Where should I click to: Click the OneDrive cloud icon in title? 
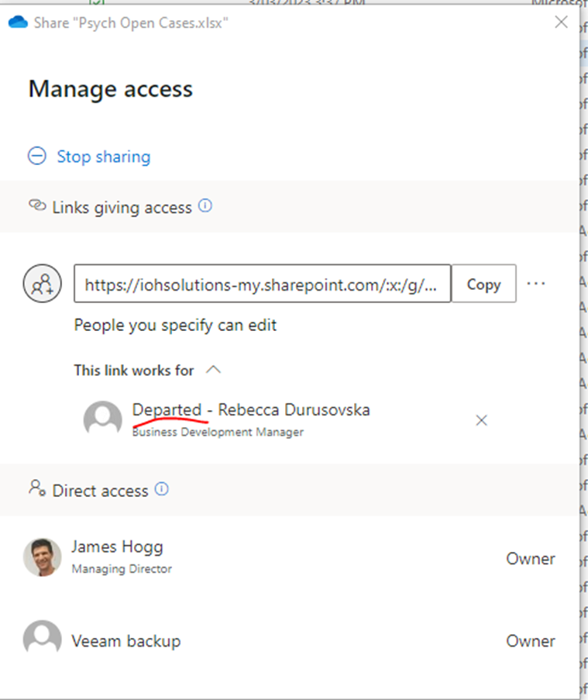(x=18, y=22)
